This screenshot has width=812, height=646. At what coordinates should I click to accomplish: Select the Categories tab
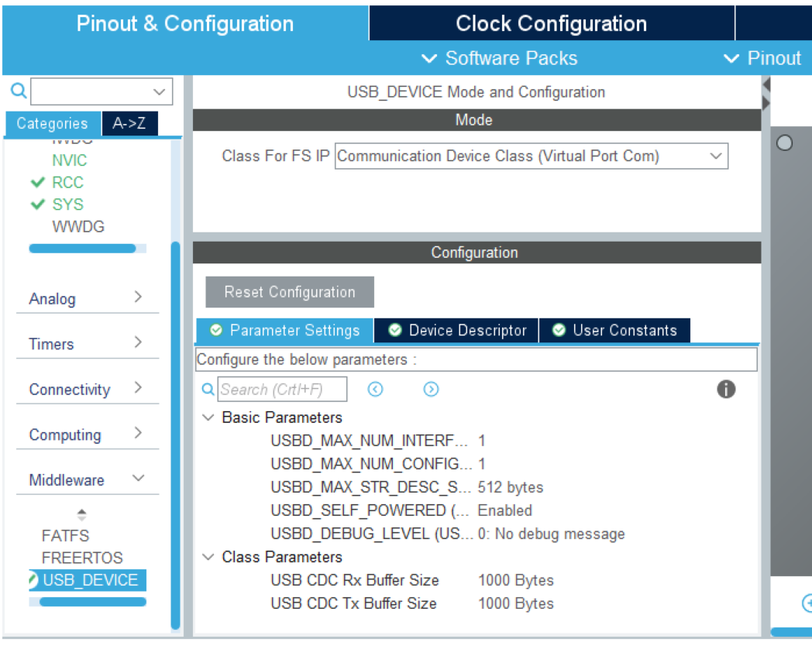pyautogui.click(x=53, y=123)
